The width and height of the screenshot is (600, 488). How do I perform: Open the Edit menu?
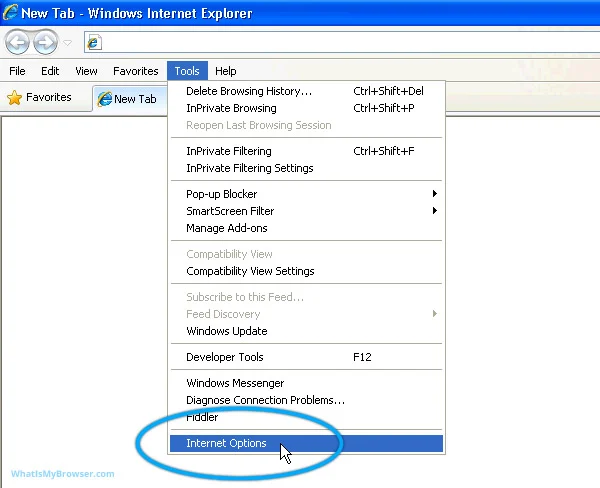[50, 71]
